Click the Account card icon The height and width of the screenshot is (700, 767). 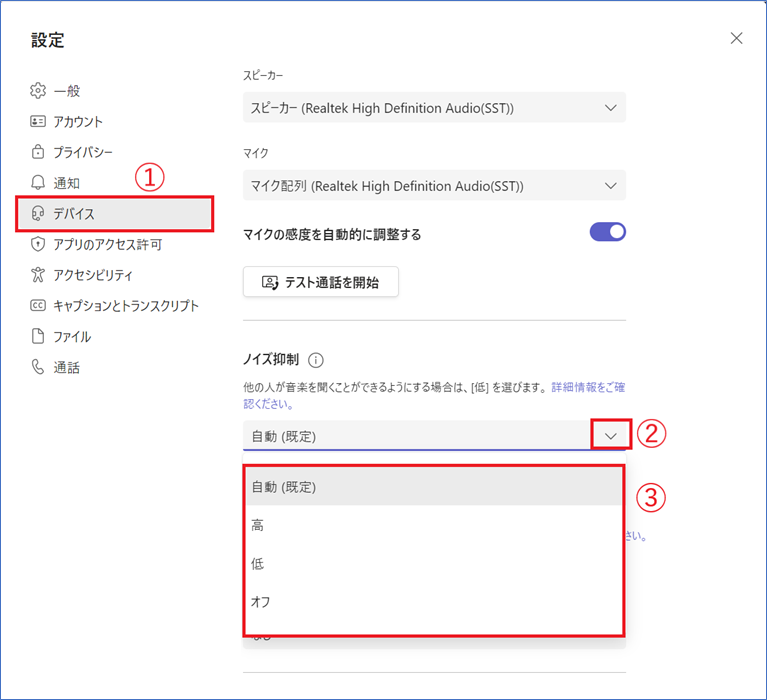(38, 122)
